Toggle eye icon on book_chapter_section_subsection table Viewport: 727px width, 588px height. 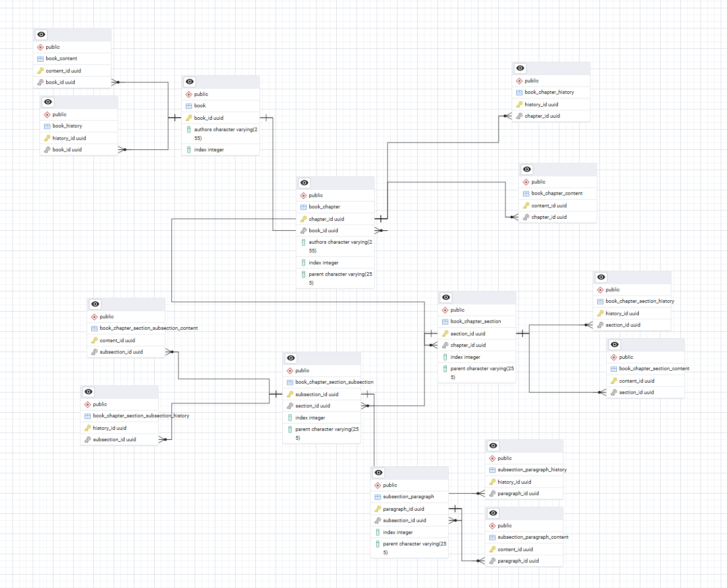[291, 358]
